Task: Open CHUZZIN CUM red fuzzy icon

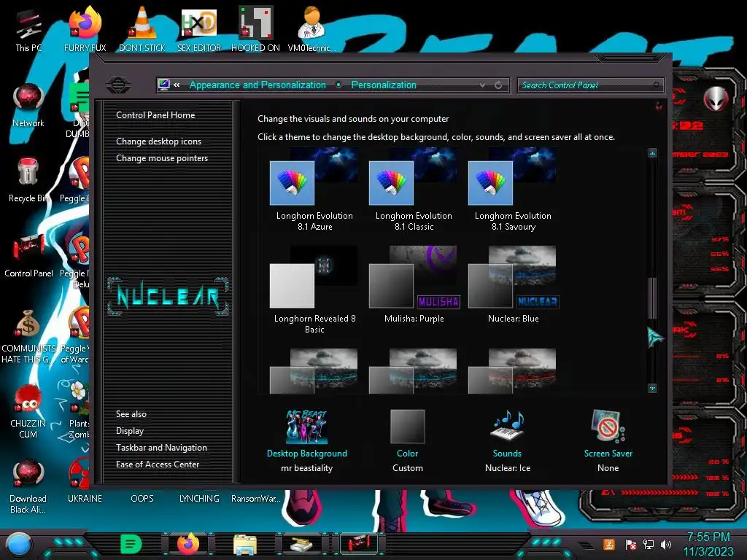Action: (x=28, y=411)
